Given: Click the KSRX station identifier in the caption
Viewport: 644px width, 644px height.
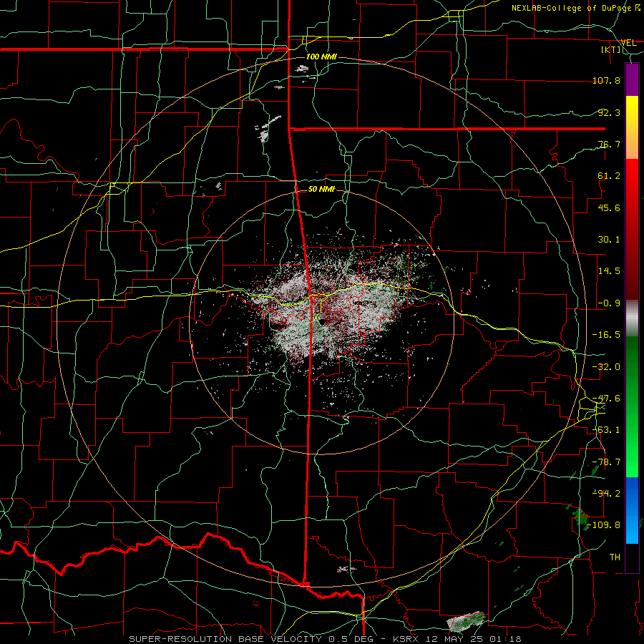Looking at the screenshot, I should (x=406, y=639).
